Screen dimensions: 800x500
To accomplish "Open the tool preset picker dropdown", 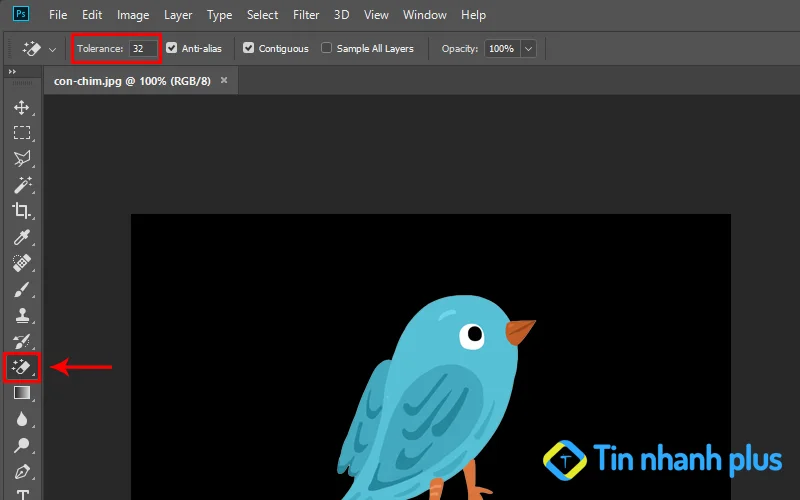I will [x=52, y=49].
